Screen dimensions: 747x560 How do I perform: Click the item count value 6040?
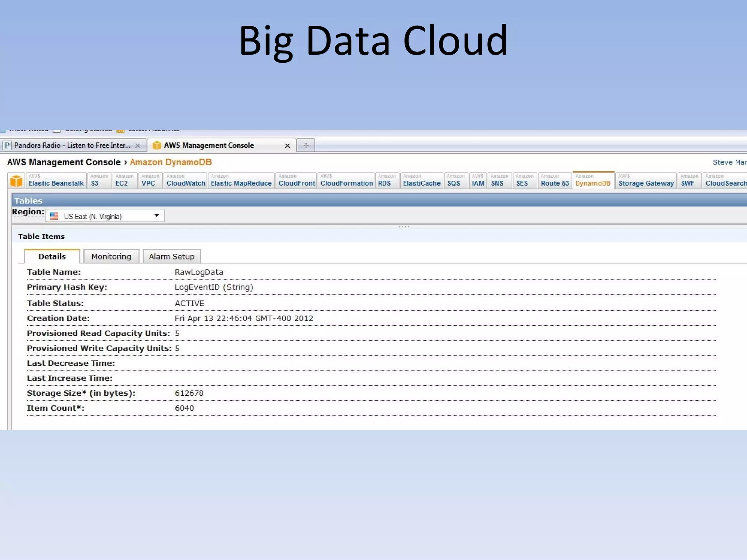tap(184, 408)
